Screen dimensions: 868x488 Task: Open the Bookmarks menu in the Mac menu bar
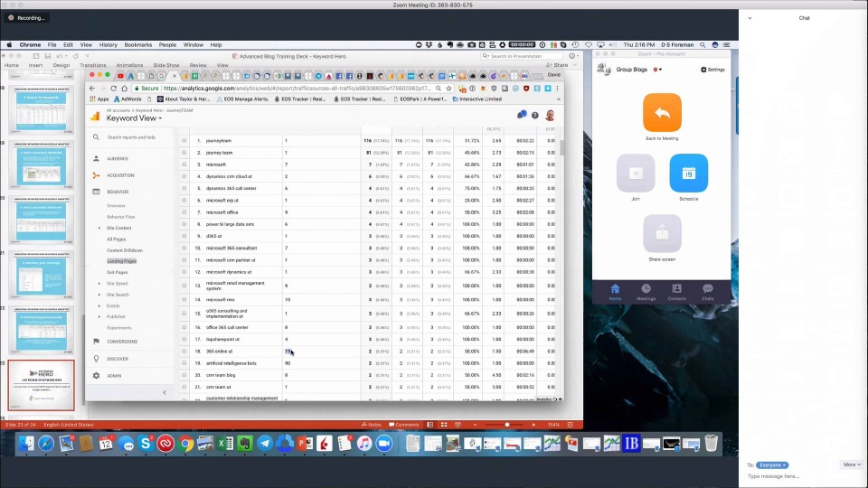(x=137, y=45)
